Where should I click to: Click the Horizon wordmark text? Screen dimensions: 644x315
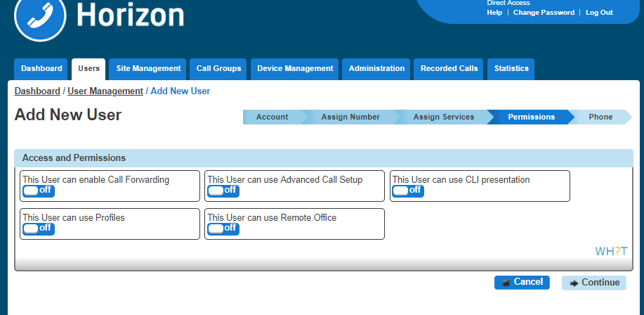pyautogui.click(x=130, y=16)
